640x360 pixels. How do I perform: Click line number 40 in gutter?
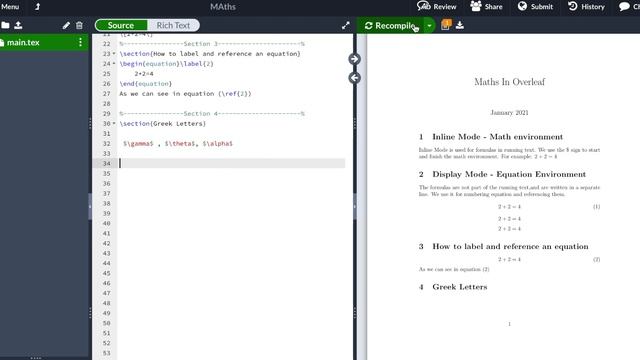(x=107, y=223)
